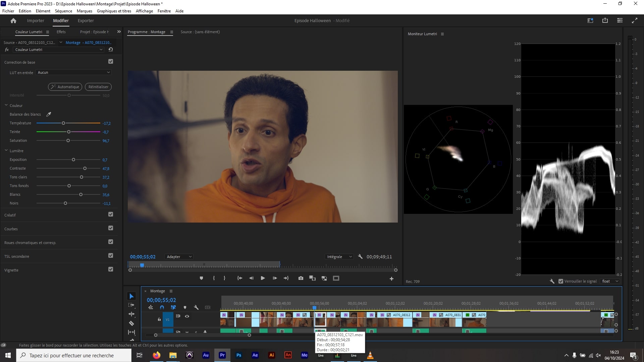Go to the Home screen icon
The image size is (644, 362).
pyautogui.click(x=13, y=21)
